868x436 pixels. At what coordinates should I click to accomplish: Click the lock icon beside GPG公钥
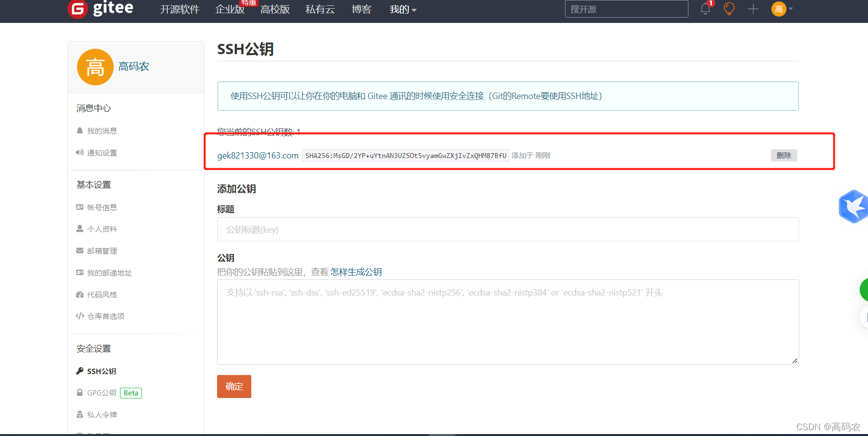pyautogui.click(x=80, y=393)
